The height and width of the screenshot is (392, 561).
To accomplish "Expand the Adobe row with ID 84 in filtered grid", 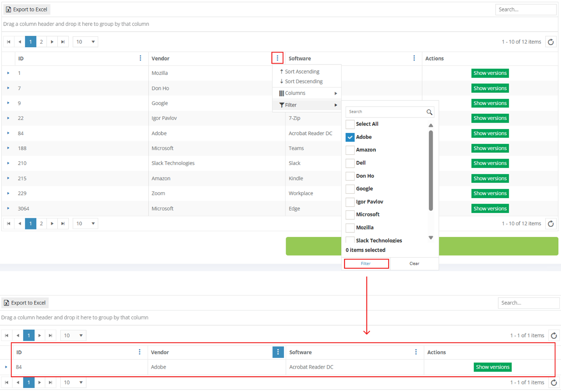I will (6, 367).
